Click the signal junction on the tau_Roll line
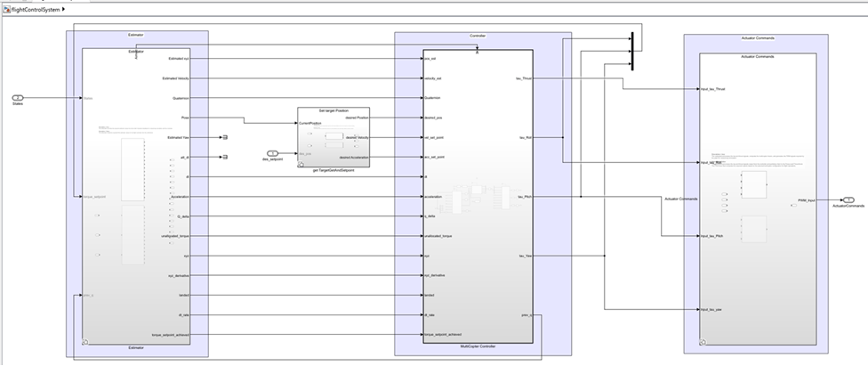 563,137
